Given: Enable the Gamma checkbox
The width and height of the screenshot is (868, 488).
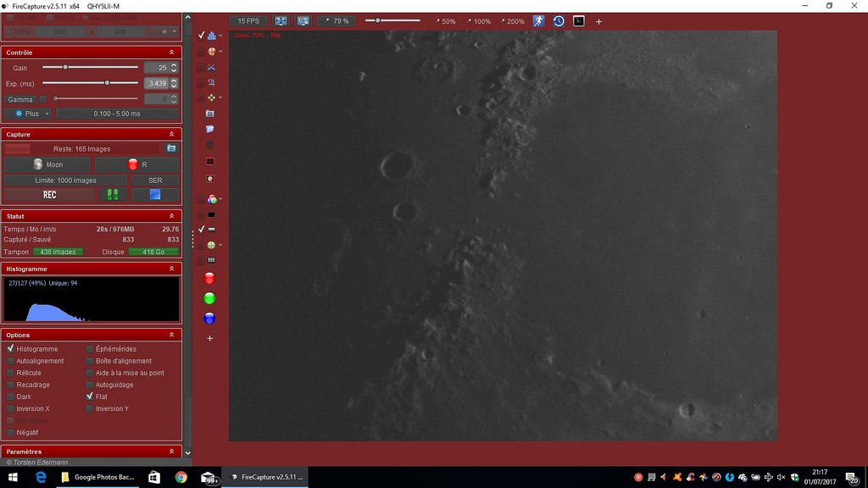Looking at the screenshot, I should (x=43, y=100).
